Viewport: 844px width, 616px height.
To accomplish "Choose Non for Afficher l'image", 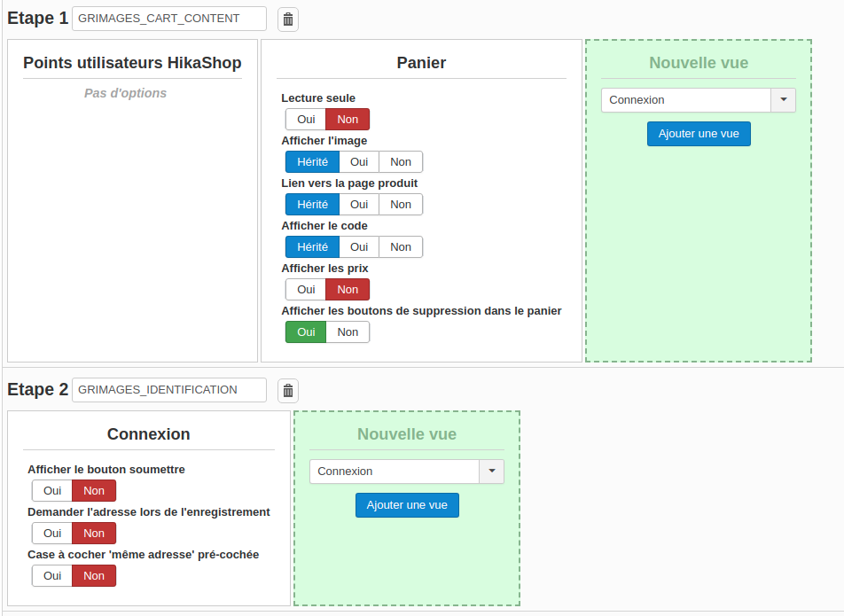I will (x=401, y=162).
